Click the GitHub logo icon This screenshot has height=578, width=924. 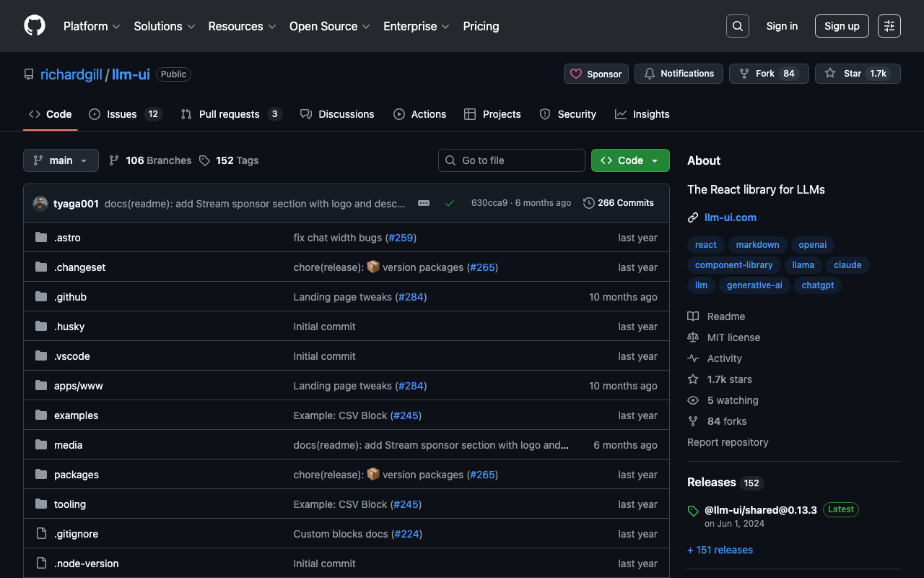(x=35, y=26)
